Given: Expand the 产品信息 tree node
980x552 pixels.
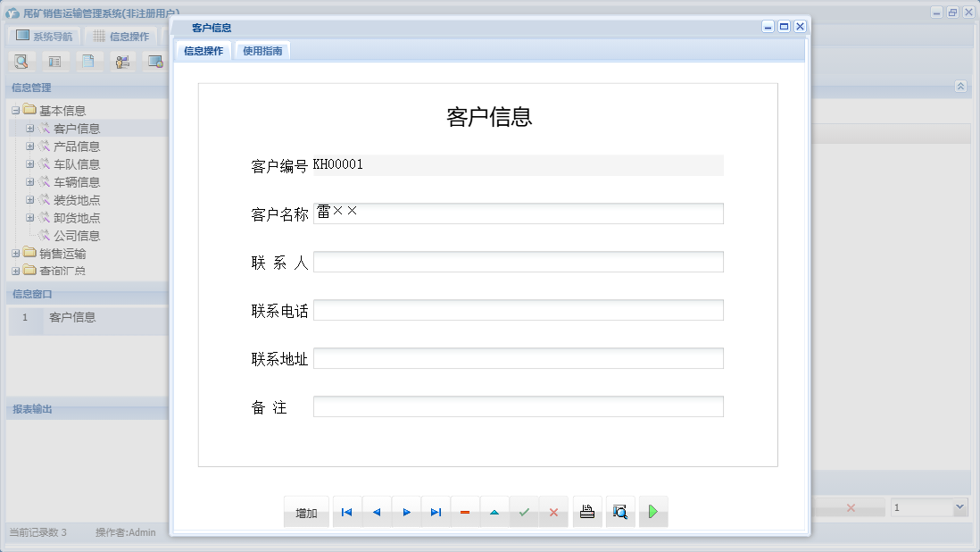Looking at the screenshot, I should [29, 146].
